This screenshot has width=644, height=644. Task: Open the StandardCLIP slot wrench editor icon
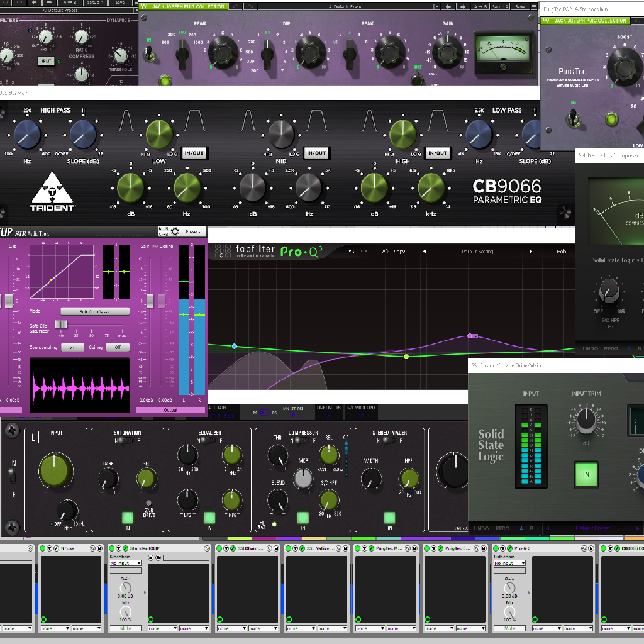click(125, 548)
